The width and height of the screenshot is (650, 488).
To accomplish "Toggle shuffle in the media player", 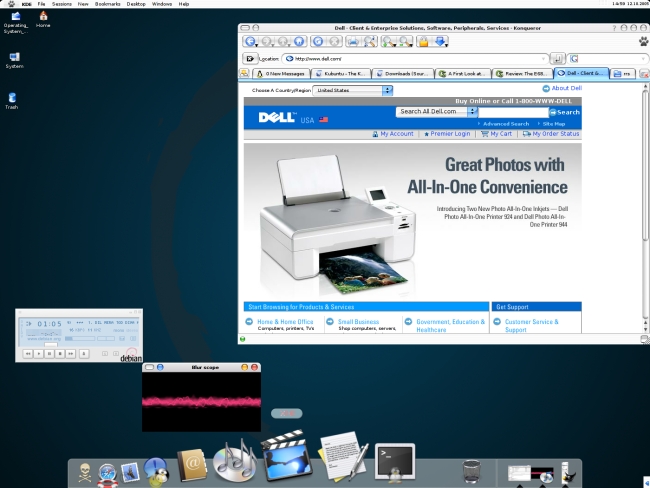I will [105, 354].
